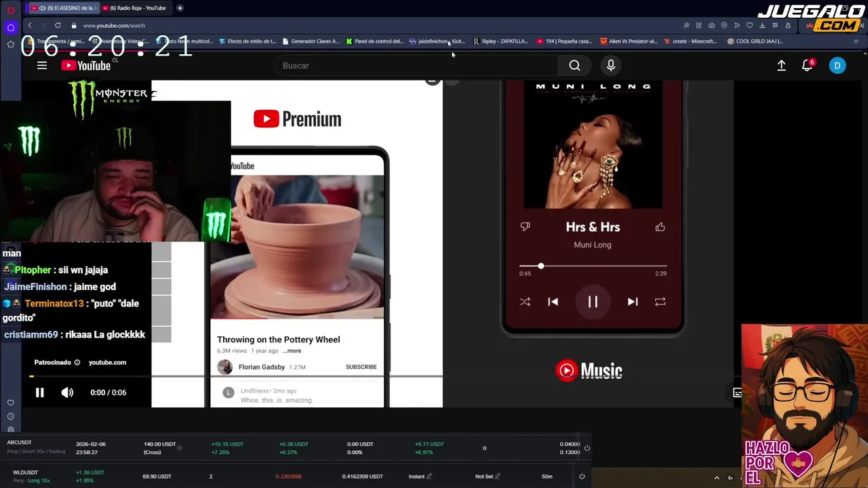This screenshot has height=488, width=868.
Task: Click the 0.2301566 price value
Action: [x=288, y=476]
